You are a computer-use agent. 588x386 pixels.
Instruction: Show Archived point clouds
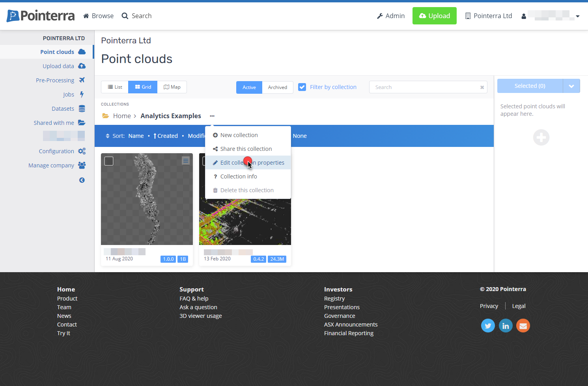[278, 87]
